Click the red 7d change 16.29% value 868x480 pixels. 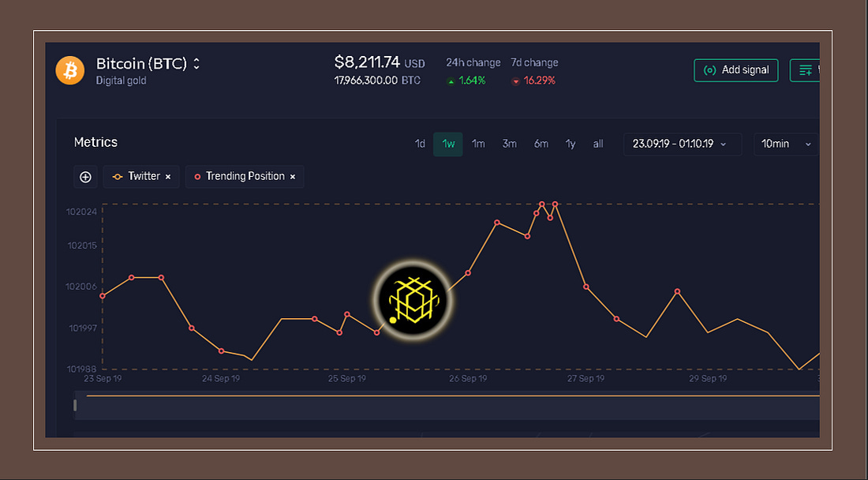pos(539,81)
